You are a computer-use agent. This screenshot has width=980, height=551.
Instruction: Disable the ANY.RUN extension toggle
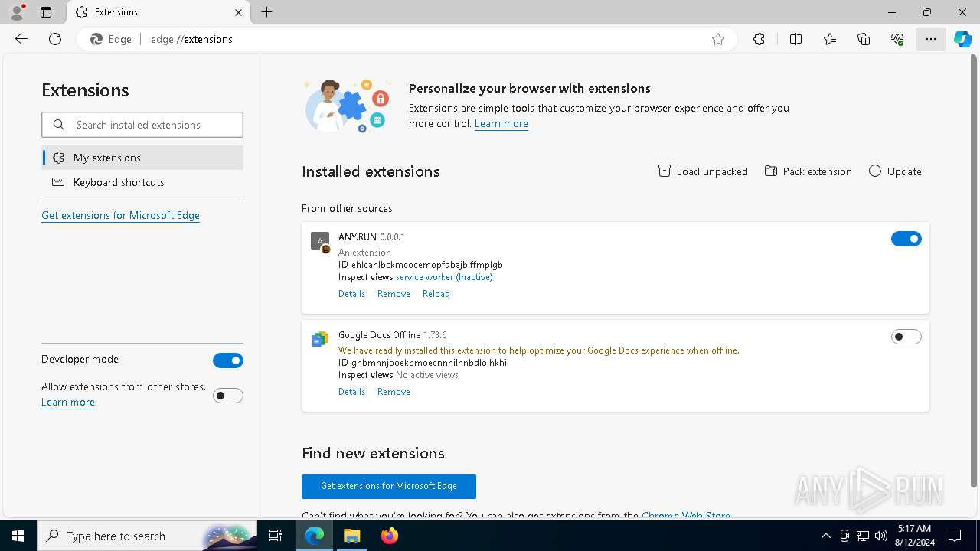(x=906, y=239)
